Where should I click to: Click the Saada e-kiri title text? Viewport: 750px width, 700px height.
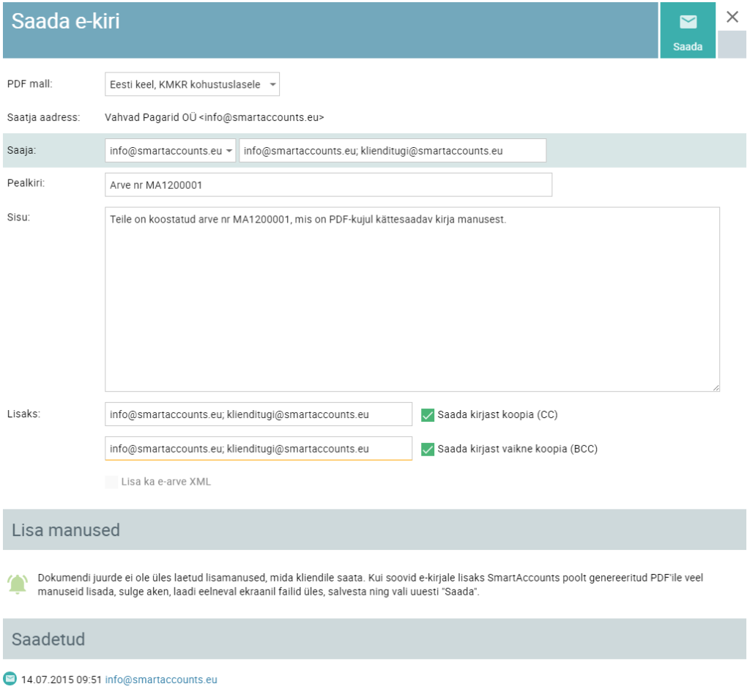(65, 21)
